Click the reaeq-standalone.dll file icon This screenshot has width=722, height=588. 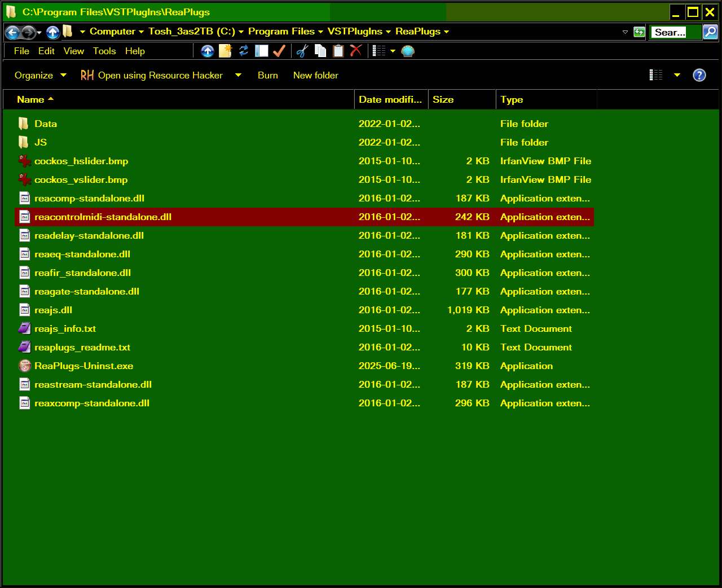click(x=24, y=254)
